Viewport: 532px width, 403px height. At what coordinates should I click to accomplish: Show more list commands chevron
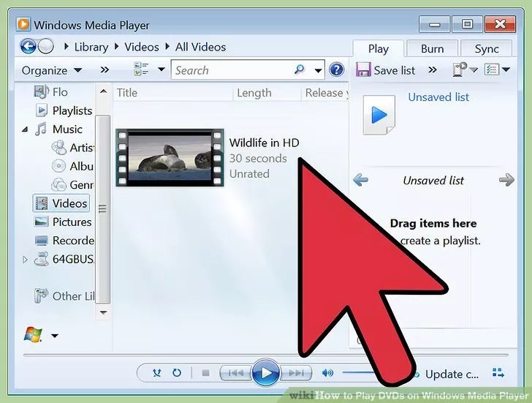[x=433, y=70]
